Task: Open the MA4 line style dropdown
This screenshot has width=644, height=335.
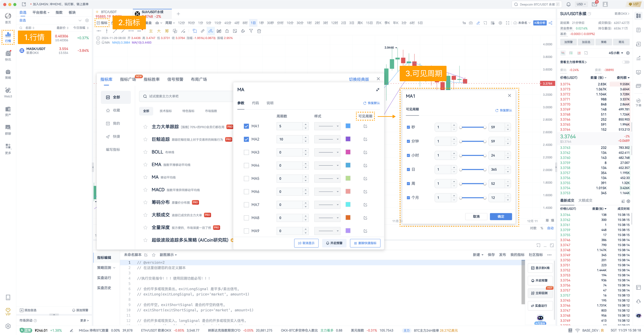Action: (x=327, y=165)
